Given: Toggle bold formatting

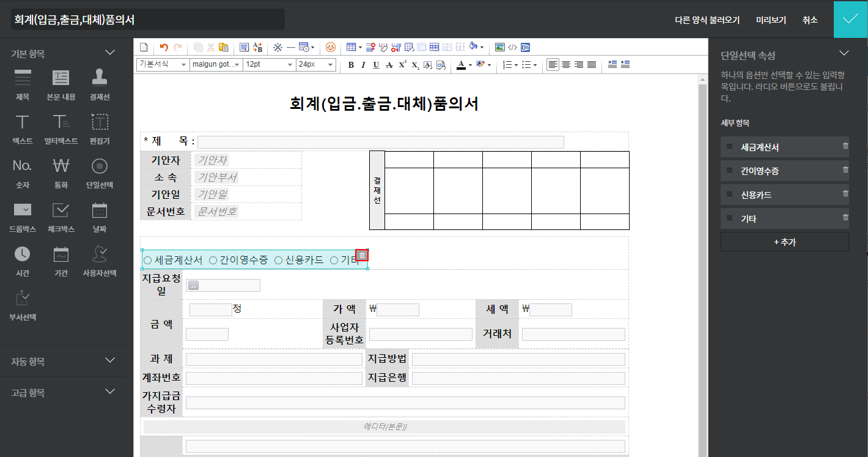Looking at the screenshot, I should pos(351,65).
